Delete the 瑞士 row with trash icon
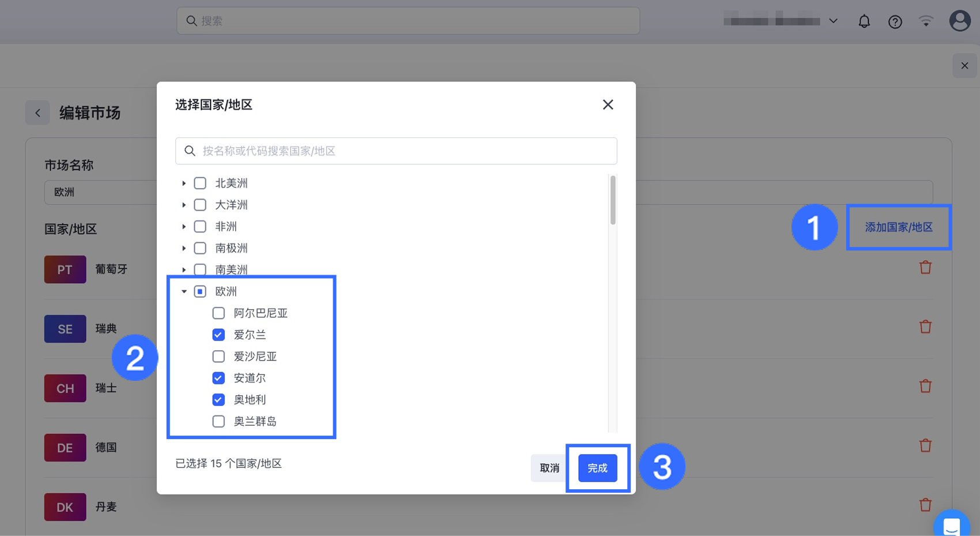The height and width of the screenshot is (536, 980). click(925, 387)
